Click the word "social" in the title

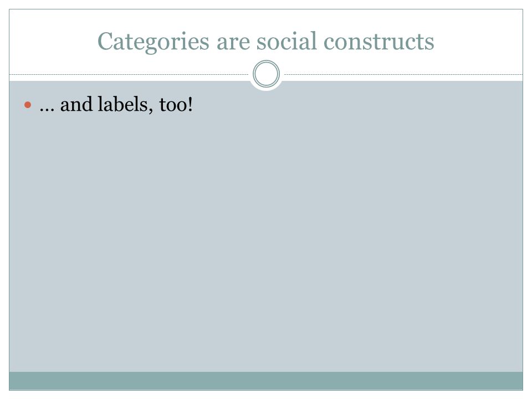(287, 42)
